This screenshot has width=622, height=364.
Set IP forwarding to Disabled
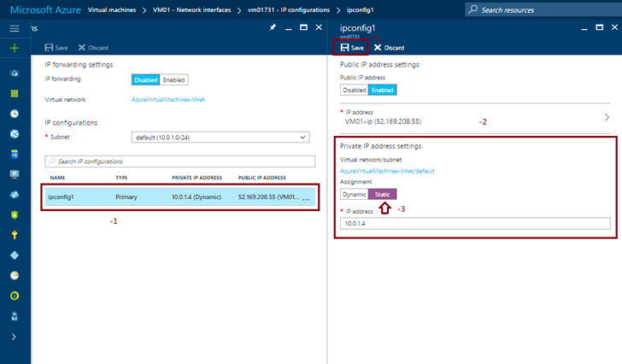point(145,79)
